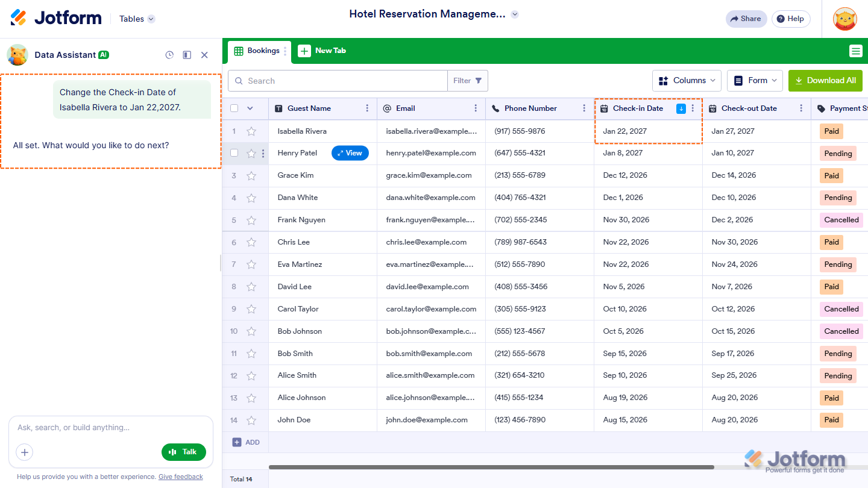This screenshot has width=868, height=488.
Task: Open the Tables product dropdown
Action: [137, 19]
